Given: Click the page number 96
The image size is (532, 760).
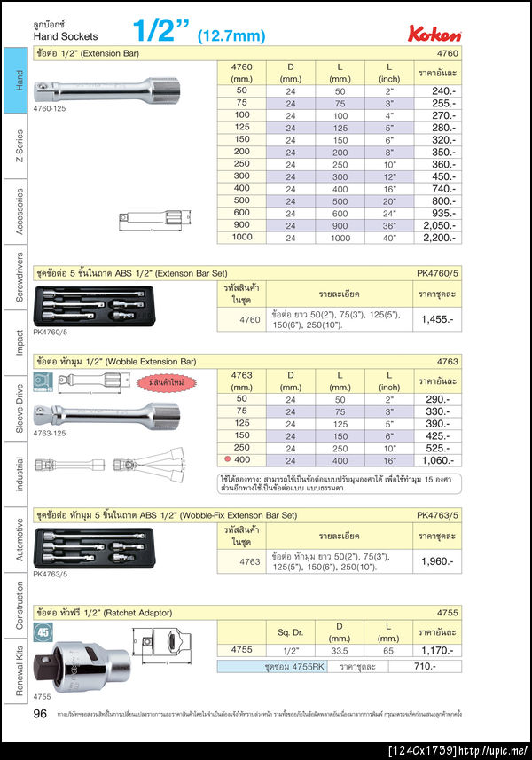Looking at the screenshot, I should (40, 713).
